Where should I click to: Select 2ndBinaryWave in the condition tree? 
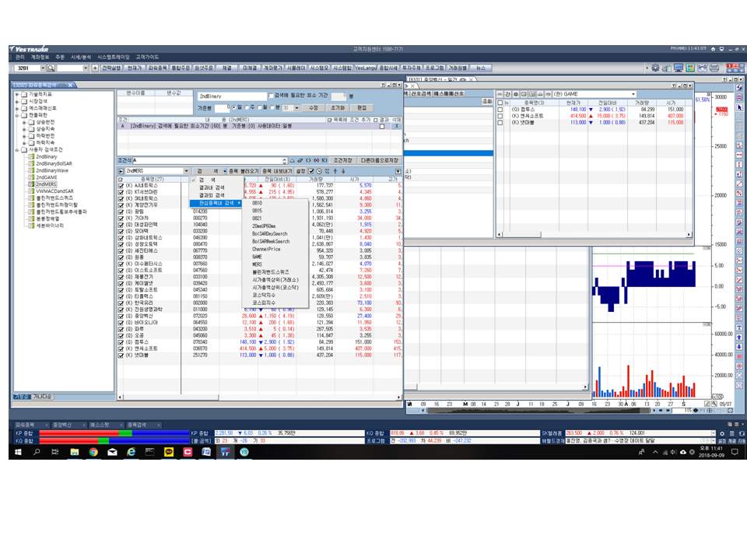pyautogui.click(x=51, y=170)
